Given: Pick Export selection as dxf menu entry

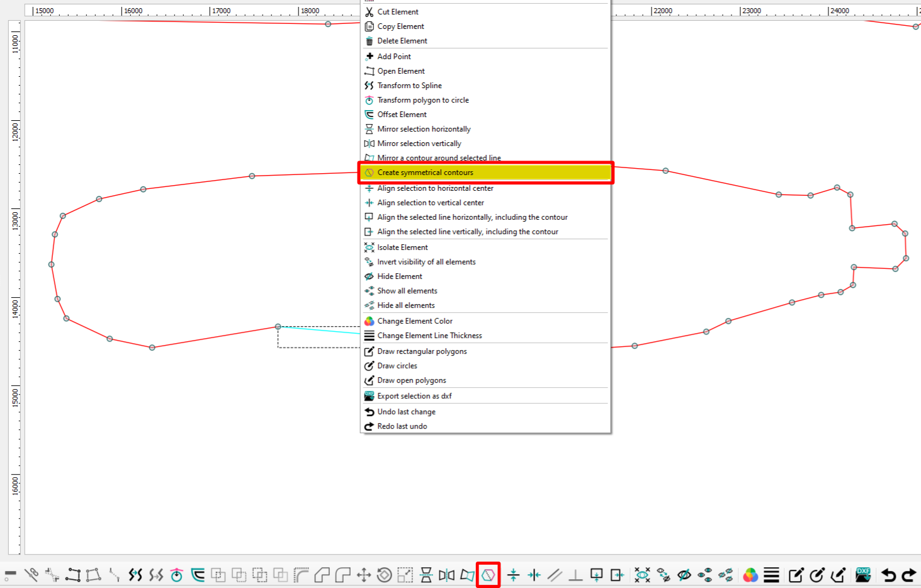Looking at the screenshot, I should tap(414, 396).
